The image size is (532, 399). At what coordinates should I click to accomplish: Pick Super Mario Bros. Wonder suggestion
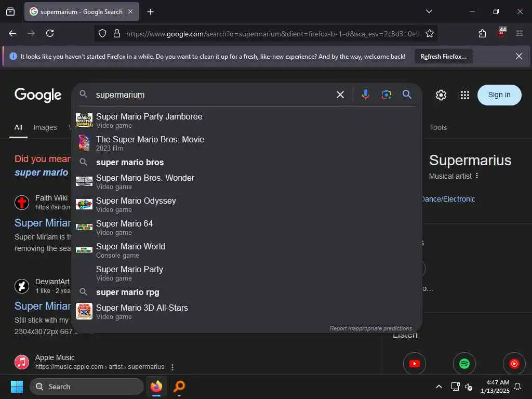point(247,182)
